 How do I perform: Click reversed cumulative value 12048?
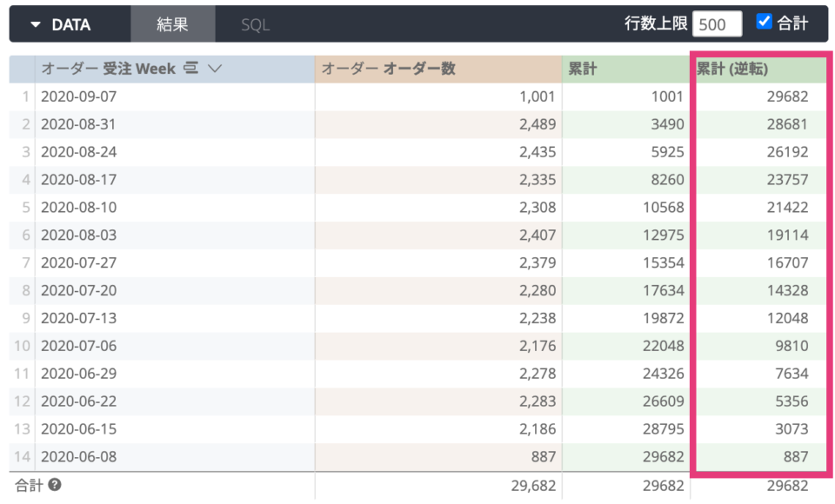coord(788,318)
